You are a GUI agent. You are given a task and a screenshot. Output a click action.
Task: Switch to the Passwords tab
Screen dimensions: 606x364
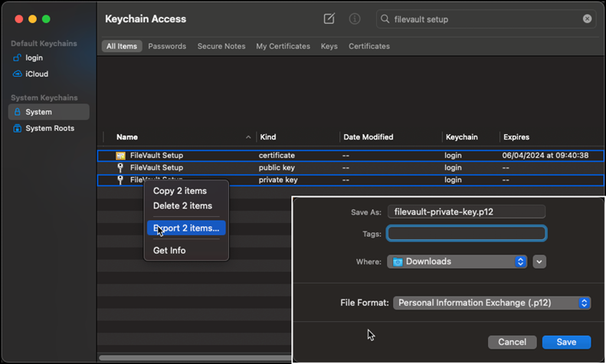167,46
